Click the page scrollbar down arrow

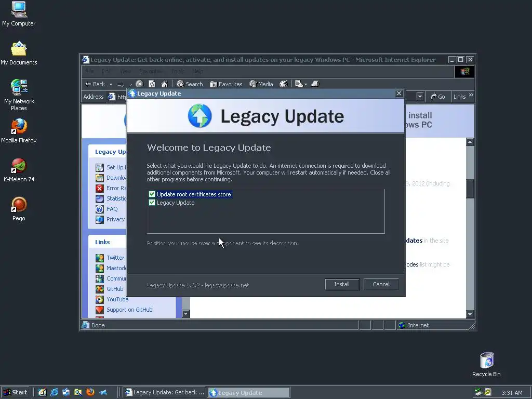pos(470,314)
